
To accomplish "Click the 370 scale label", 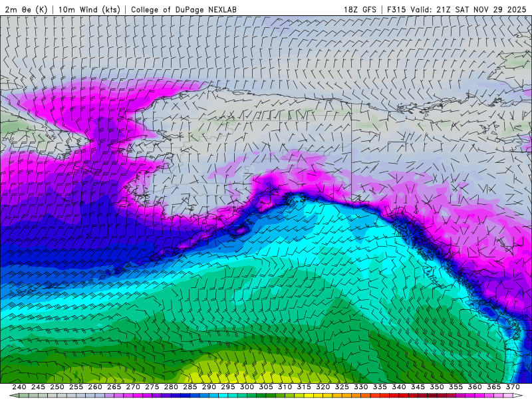I will click(x=513, y=387).
